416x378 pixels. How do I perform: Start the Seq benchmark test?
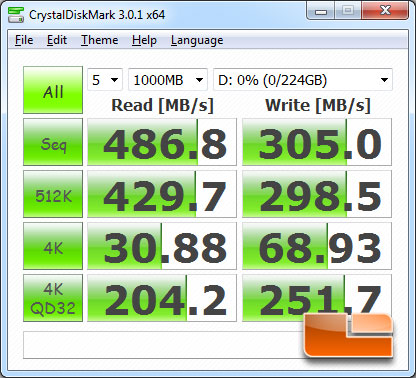[x=53, y=142]
